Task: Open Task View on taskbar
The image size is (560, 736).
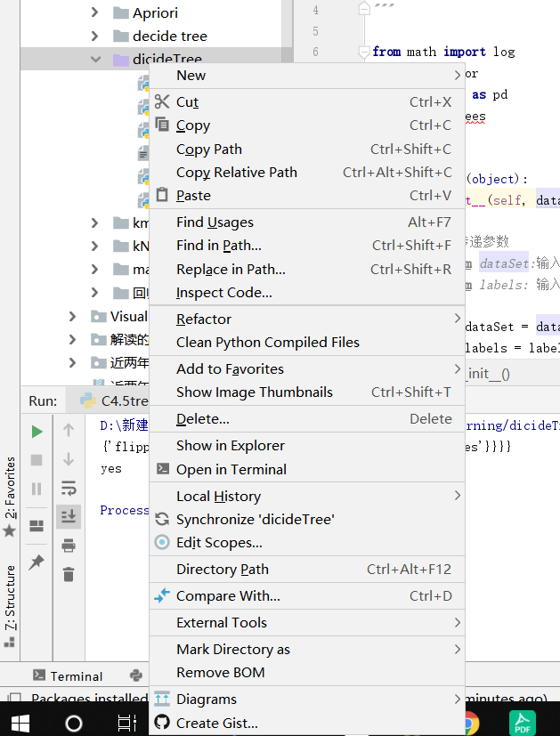Action: pyautogui.click(x=127, y=723)
